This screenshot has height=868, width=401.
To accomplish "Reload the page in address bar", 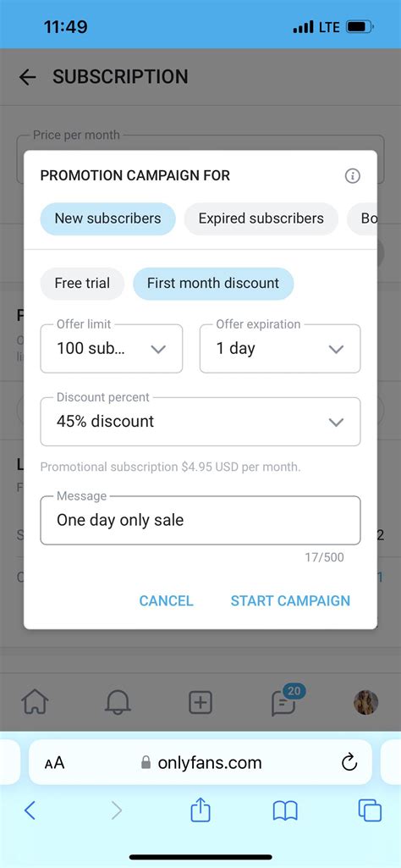I will tap(349, 763).
